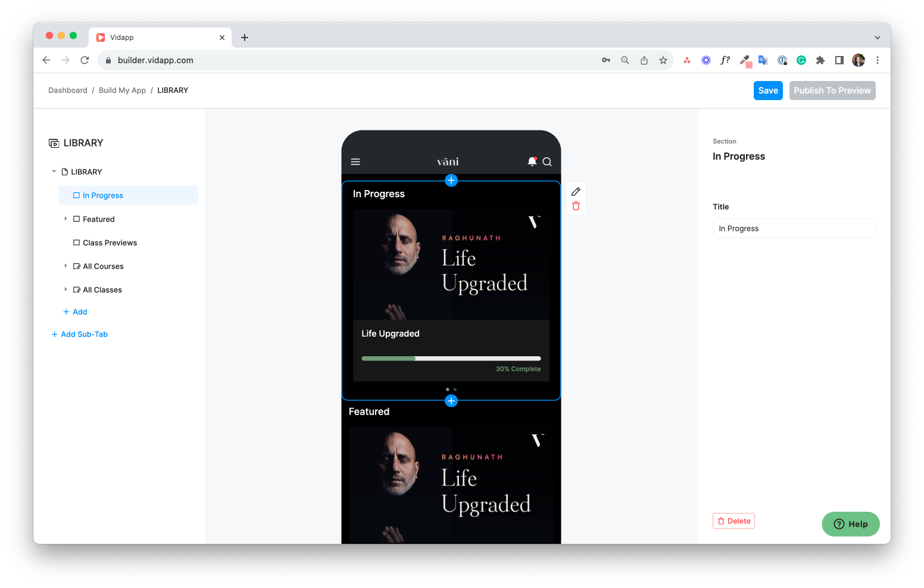
Task: Click the Title input field
Action: [794, 229]
